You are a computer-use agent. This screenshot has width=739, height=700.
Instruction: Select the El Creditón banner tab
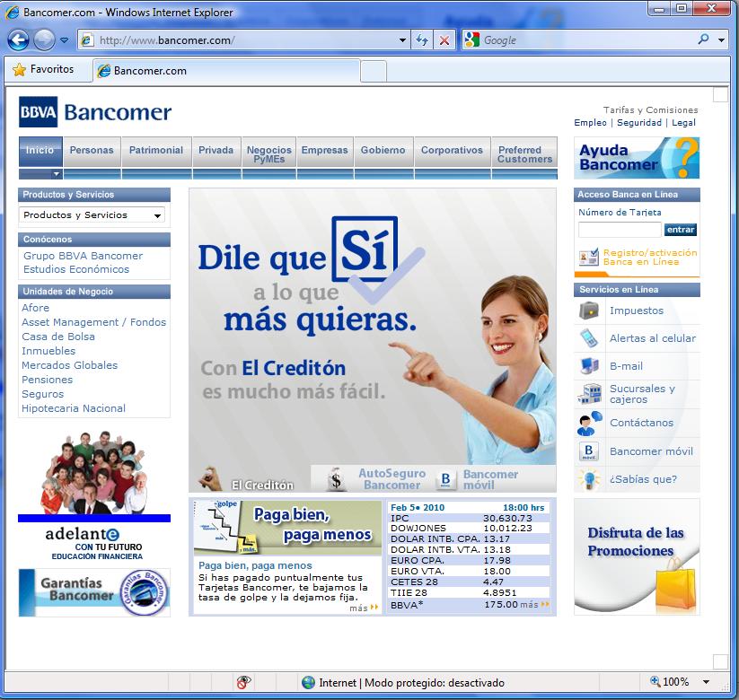pos(250,479)
